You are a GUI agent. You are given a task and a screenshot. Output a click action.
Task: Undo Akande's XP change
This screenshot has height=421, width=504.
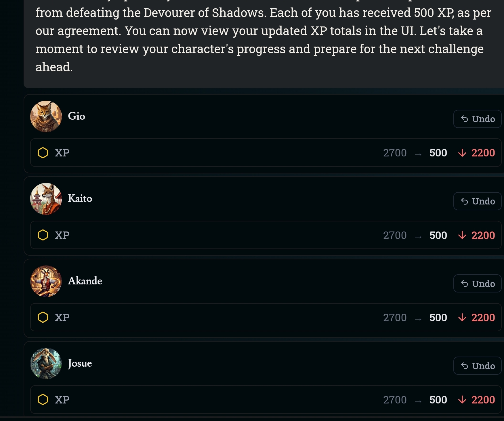[478, 284]
